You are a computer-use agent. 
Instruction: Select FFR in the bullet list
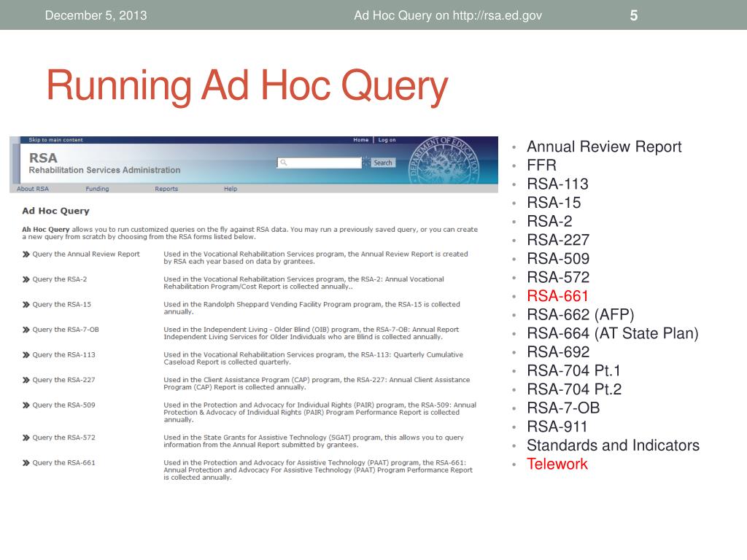[542, 166]
